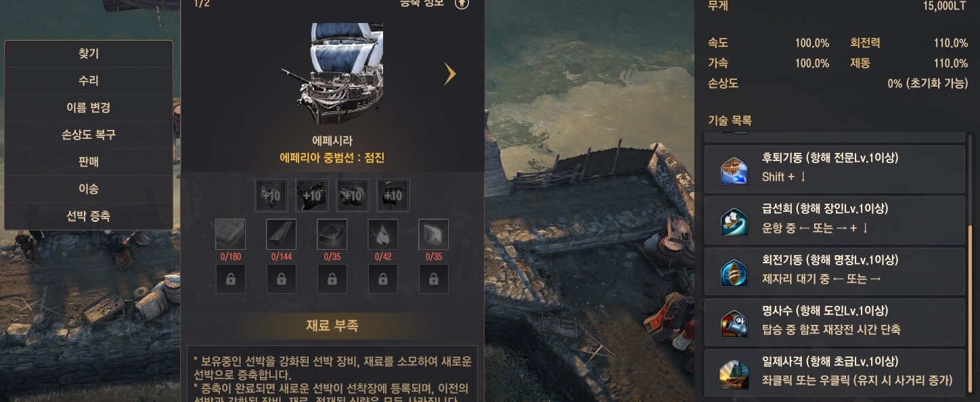This screenshot has width=980, height=402.
Task: Click the 재료 부족 button
Action: [x=332, y=326]
